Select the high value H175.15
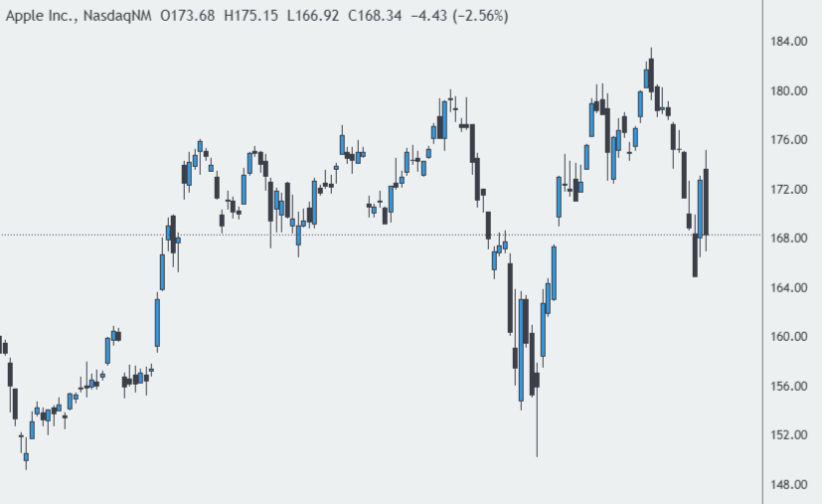This screenshot has width=822, height=504. [x=251, y=16]
